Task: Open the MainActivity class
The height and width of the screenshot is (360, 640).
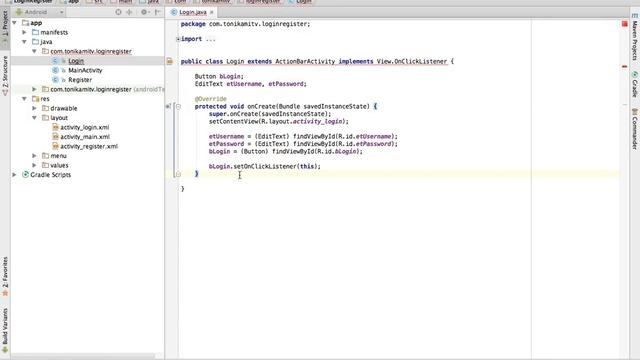Action: 85,70
